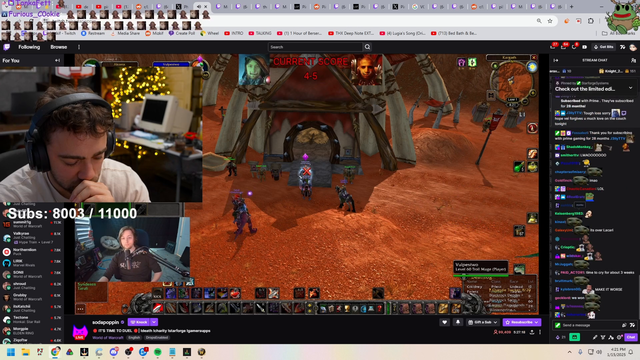Screen dimensions: 640x360
Task: Toggle the notification bell icon
Action: (x=458, y=322)
